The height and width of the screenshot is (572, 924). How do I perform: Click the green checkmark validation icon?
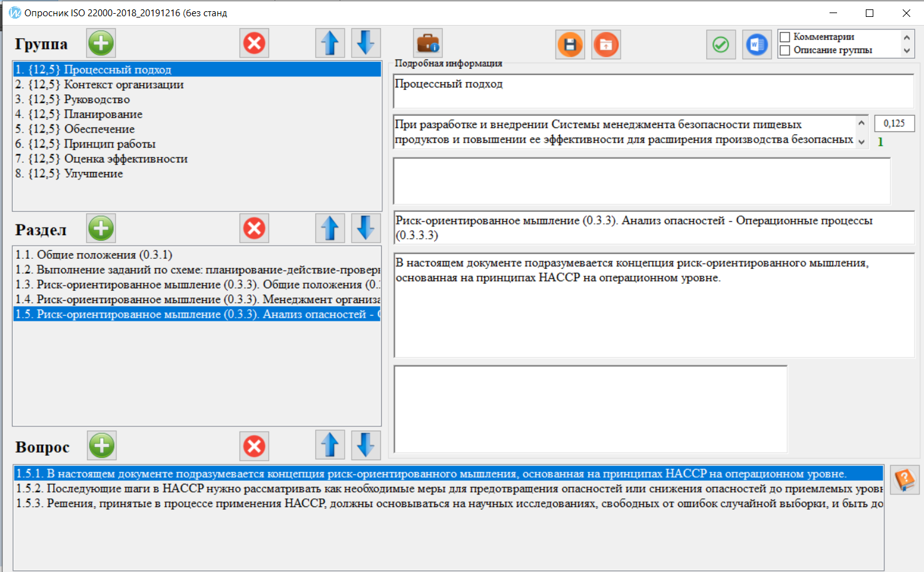click(x=721, y=45)
